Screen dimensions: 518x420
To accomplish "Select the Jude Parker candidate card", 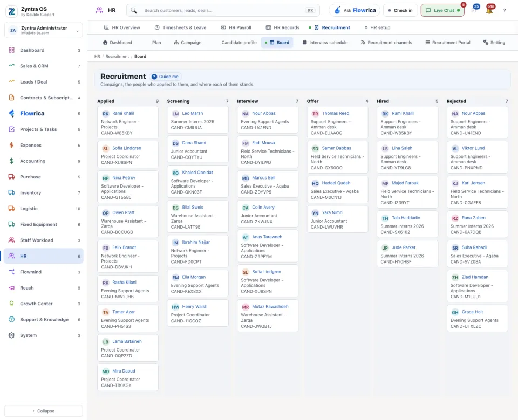I will pyautogui.click(x=407, y=254).
